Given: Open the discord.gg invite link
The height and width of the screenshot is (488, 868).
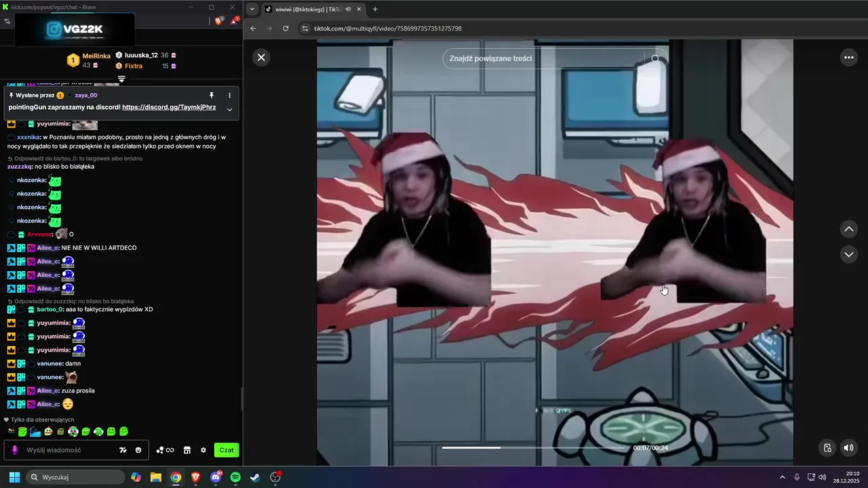Looking at the screenshot, I should coord(169,107).
